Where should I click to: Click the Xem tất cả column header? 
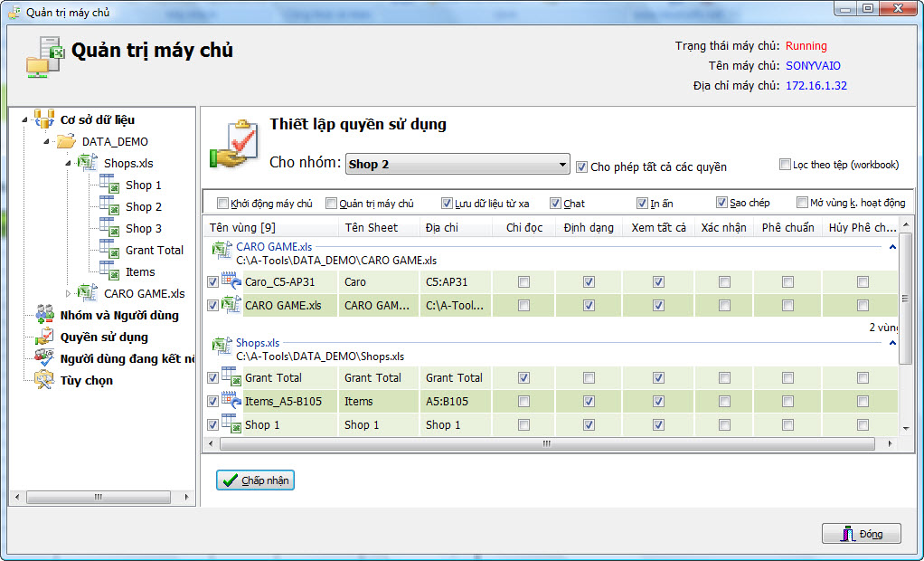[x=659, y=228]
